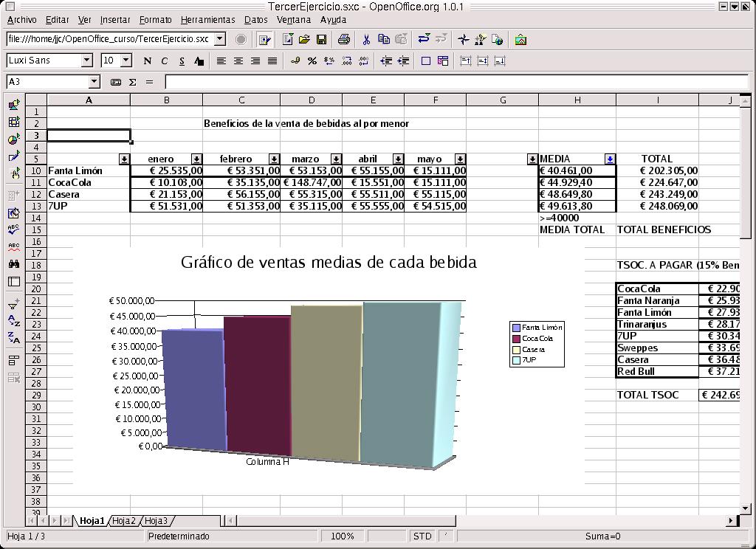Cut selection with the scissors icon

coord(366,40)
